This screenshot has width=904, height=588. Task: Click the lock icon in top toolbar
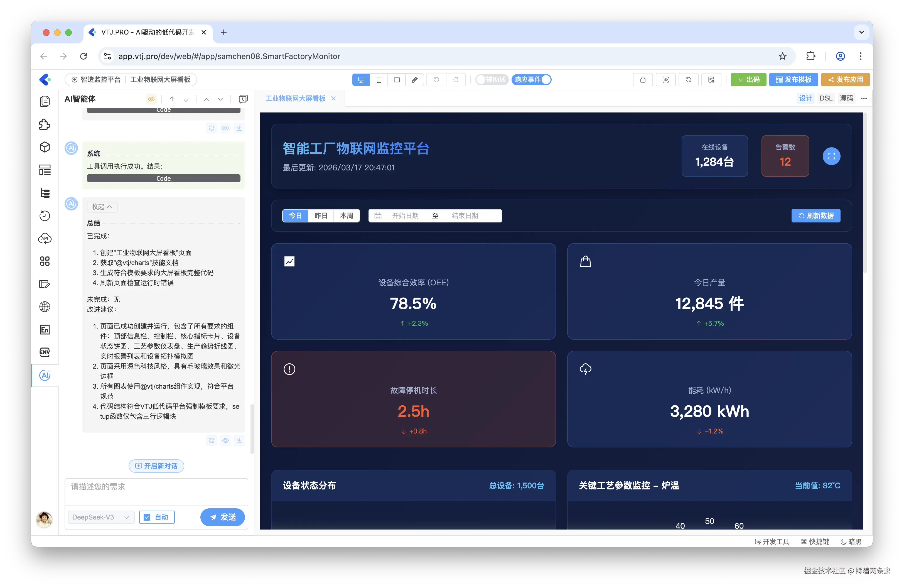643,80
